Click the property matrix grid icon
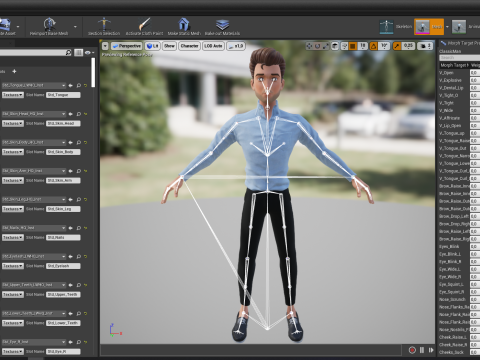The image size is (480, 360). click(78, 53)
